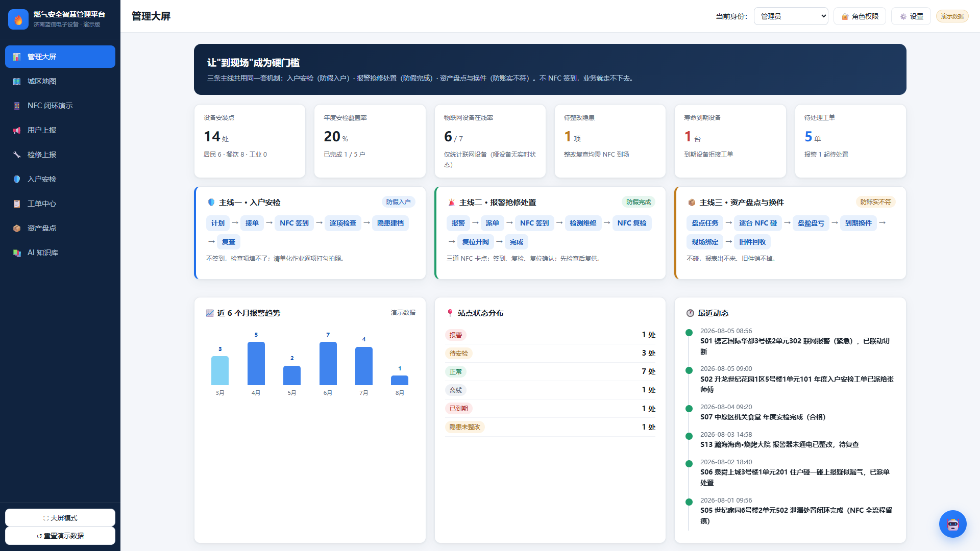Click the 2026-08-02 18:40 timestamp

pos(726,462)
